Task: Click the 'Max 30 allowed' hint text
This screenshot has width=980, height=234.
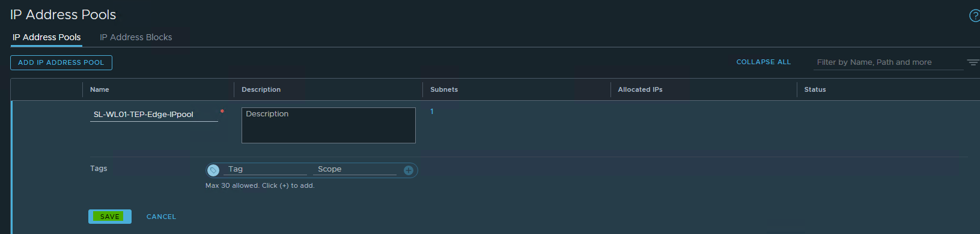Action: (260, 186)
